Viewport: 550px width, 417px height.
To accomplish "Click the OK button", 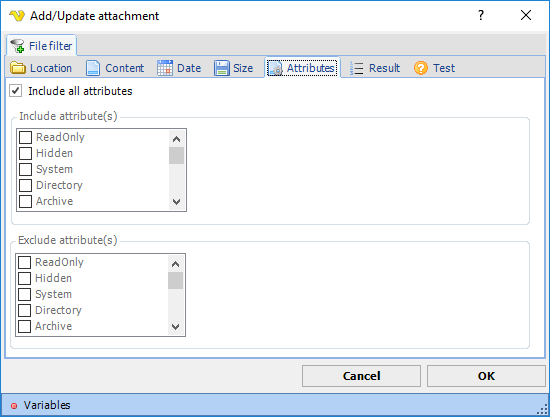I will pyautogui.click(x=486, y=376).
